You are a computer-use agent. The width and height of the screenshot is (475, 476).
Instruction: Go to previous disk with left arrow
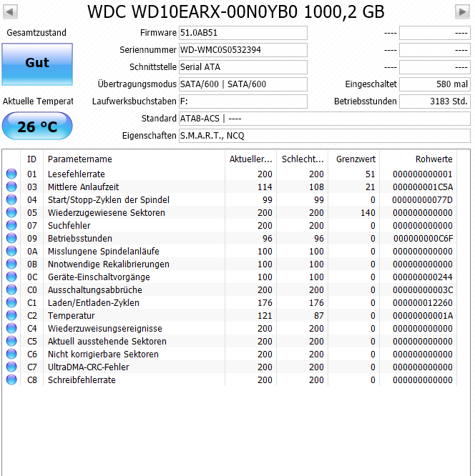click(10, 12)
